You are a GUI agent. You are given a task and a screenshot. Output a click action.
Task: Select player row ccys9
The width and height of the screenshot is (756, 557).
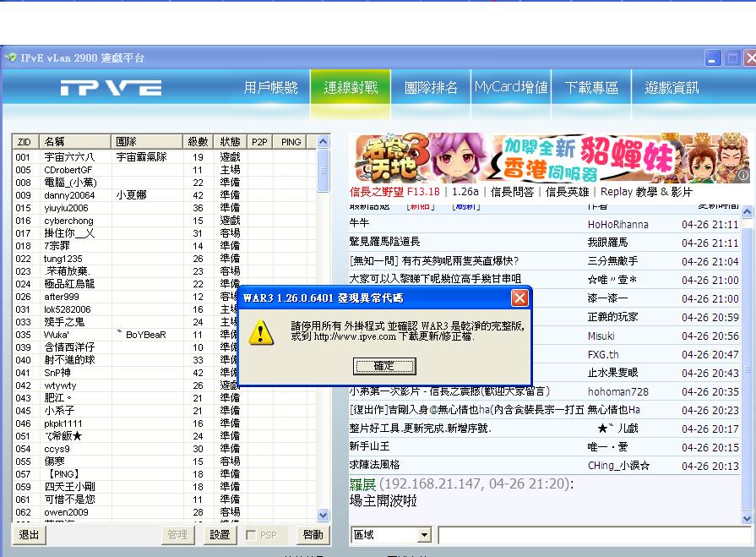coord(165,449)
